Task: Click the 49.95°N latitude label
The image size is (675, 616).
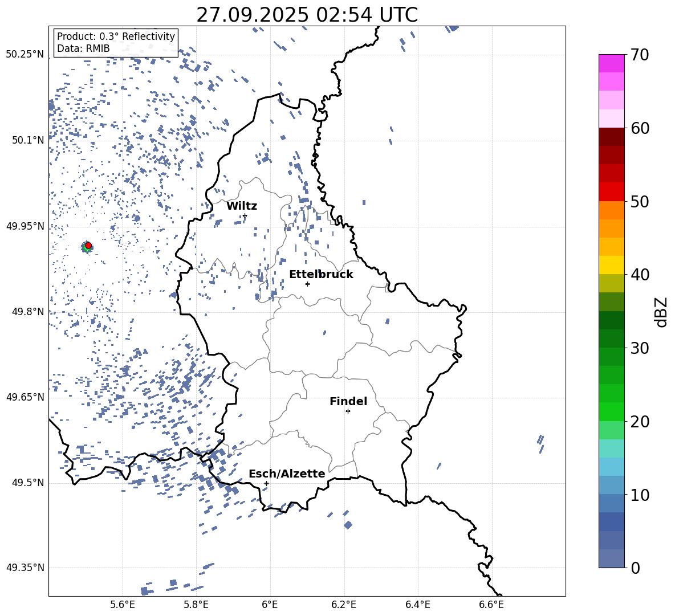Action: (25, 226)
